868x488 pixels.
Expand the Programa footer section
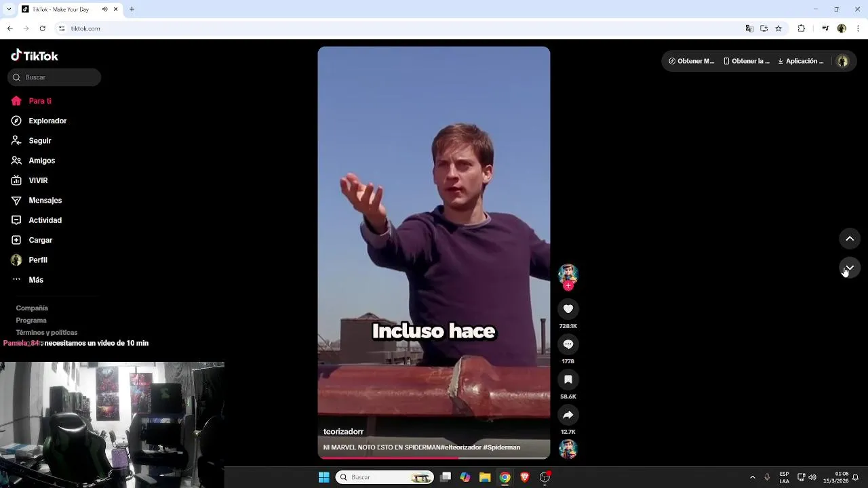(x=31, y=320)
